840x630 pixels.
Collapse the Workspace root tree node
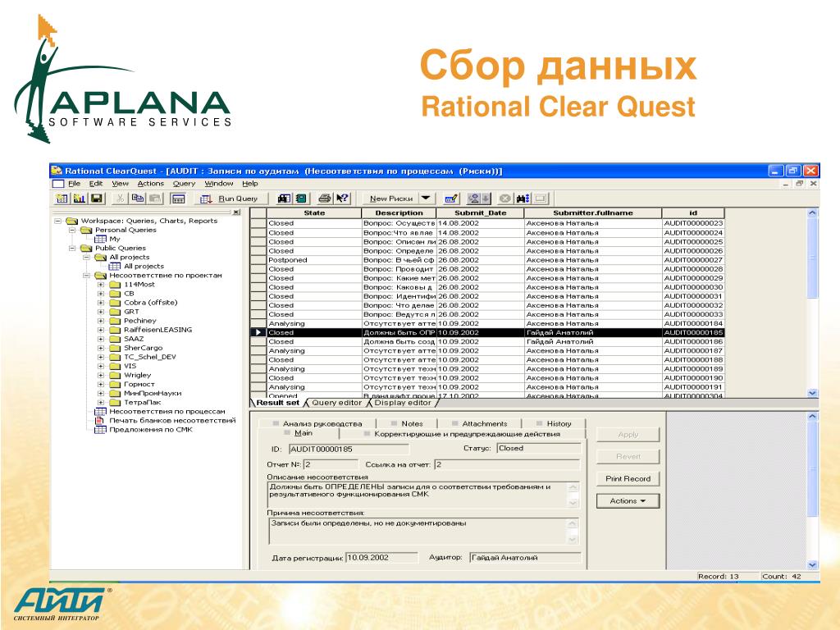[58, 221]
